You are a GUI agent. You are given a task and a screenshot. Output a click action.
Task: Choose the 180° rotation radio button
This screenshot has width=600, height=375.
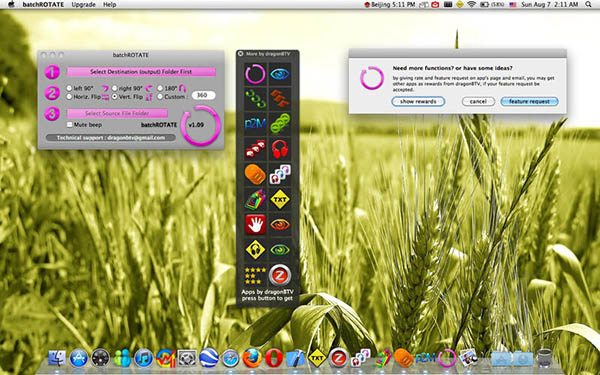click(160, 88)
